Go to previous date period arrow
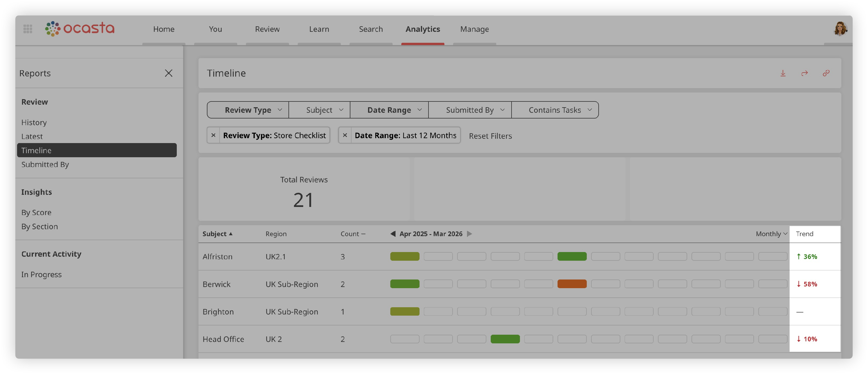Screen dimensions: 868x374 (393, 234)
